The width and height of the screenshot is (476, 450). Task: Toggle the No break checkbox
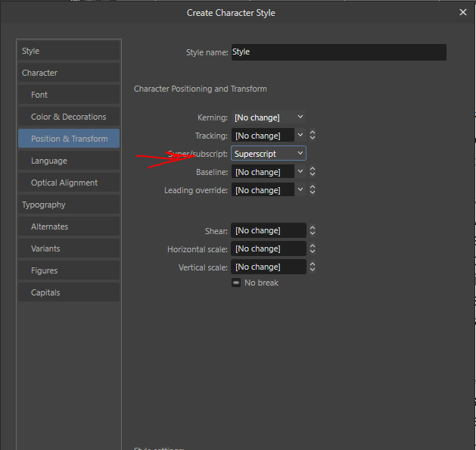(x=236, y=283)
